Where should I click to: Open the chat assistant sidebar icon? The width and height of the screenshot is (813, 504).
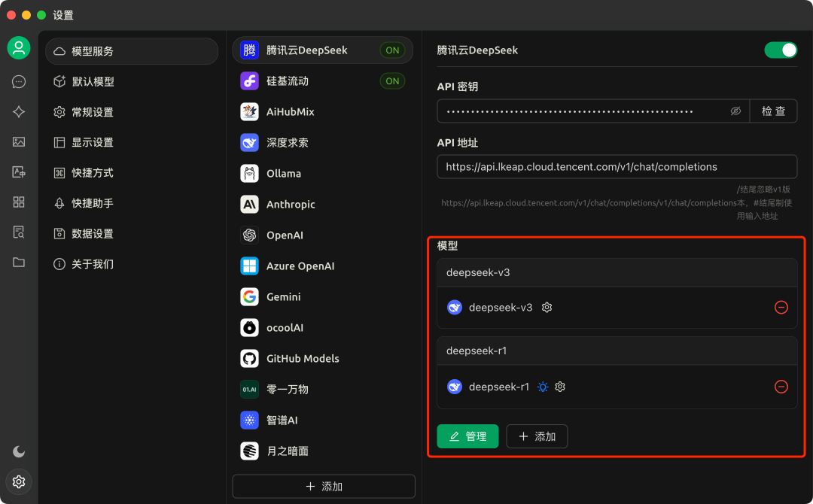tap(19, 82)
